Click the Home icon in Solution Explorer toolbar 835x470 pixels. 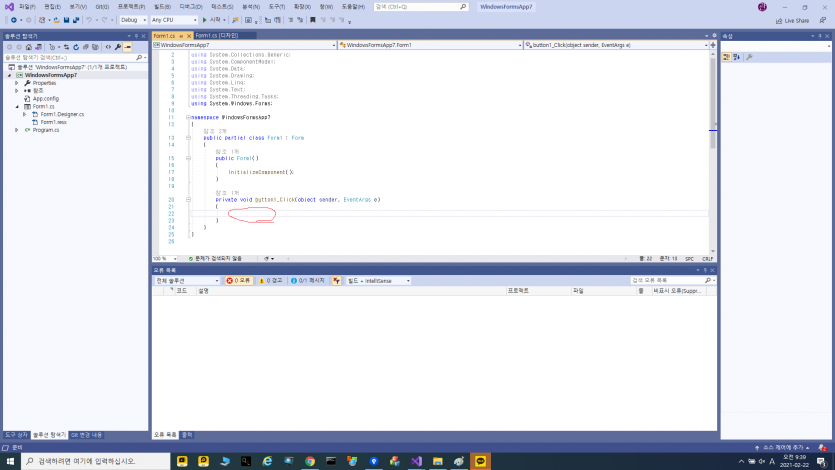tap(29, 47)
